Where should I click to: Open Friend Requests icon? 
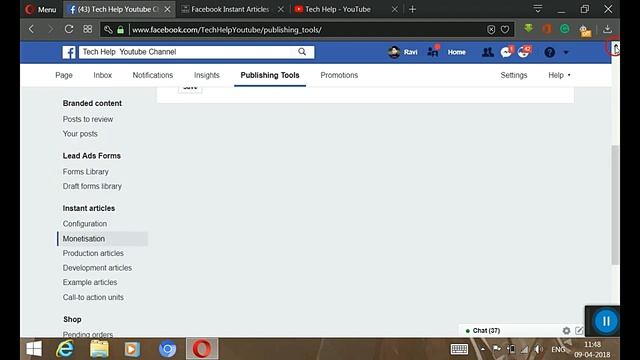coord(487,52)
